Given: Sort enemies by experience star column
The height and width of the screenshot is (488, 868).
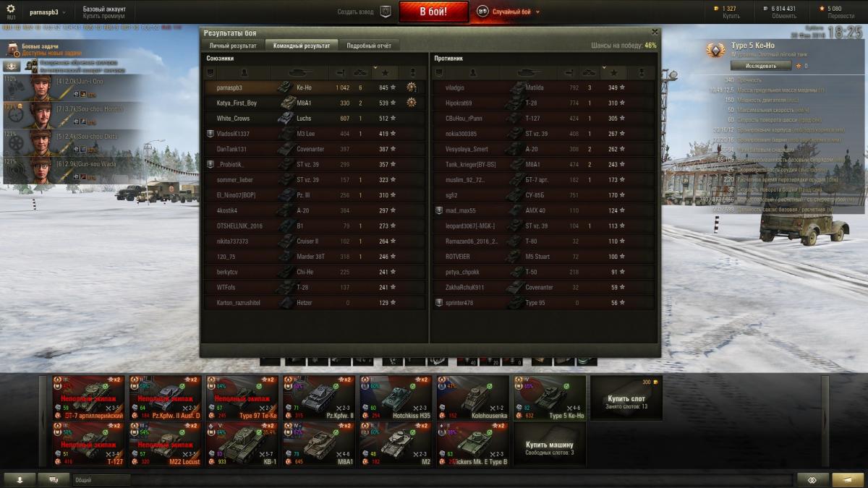Looking at the screenshot, I should [614, 73].
